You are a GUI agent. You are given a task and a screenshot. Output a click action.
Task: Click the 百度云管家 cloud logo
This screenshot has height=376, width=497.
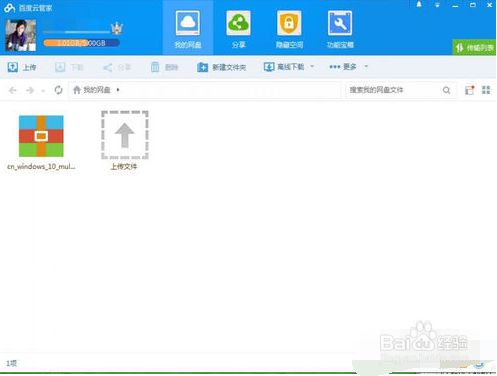10,7
